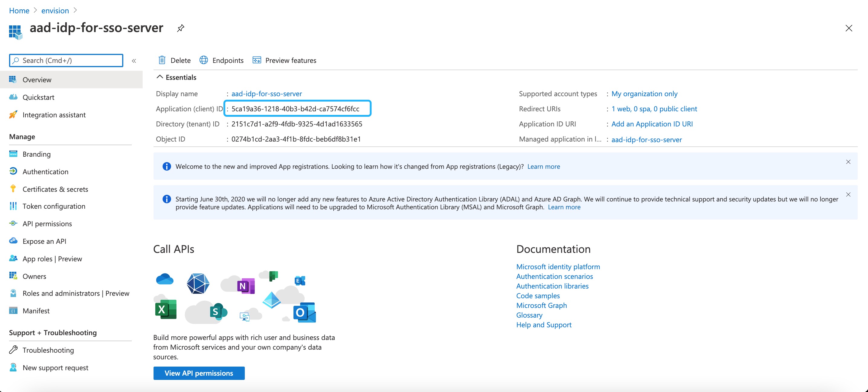Collapse the Essentials section
This screenshot has width=868, height=392.
(160, 77)
